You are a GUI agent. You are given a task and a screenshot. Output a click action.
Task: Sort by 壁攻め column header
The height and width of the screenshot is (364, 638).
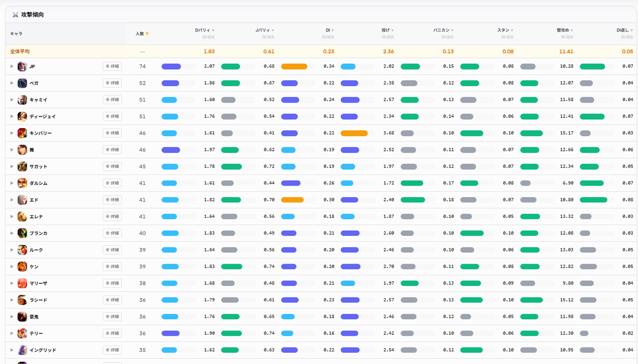click(x=565, y=30)
